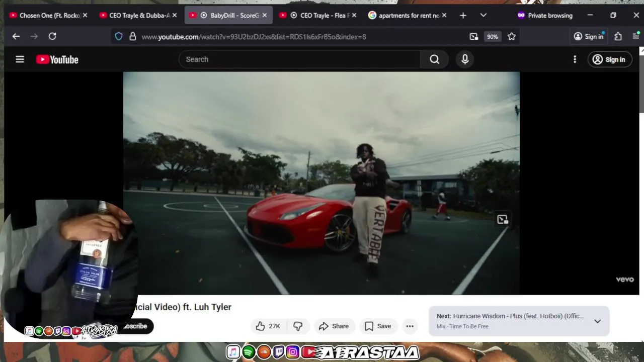Open YouTube settings three-dot menu
The image size is (644, 362).
pos(575,59)
